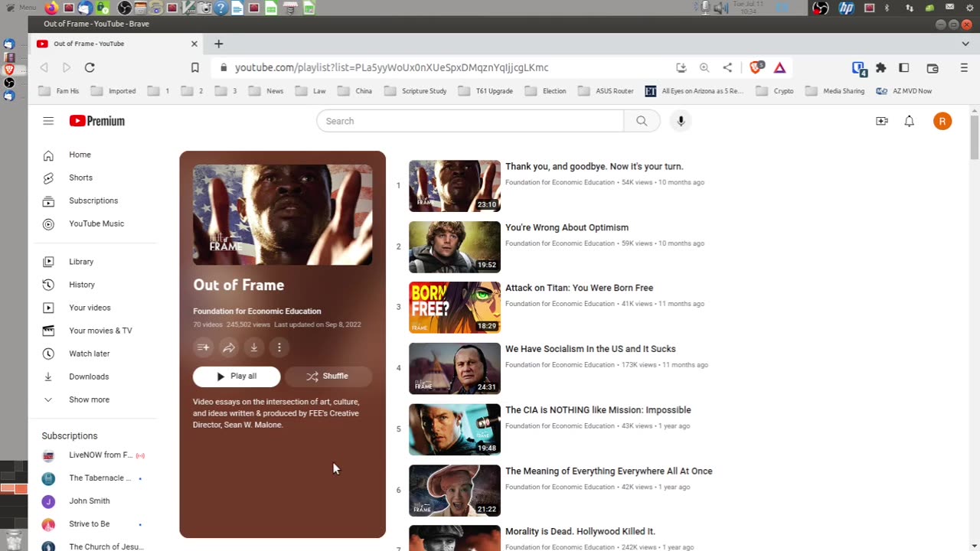Open a new browser tab
This screenshot has width=980, height=551.
(218, 44)
